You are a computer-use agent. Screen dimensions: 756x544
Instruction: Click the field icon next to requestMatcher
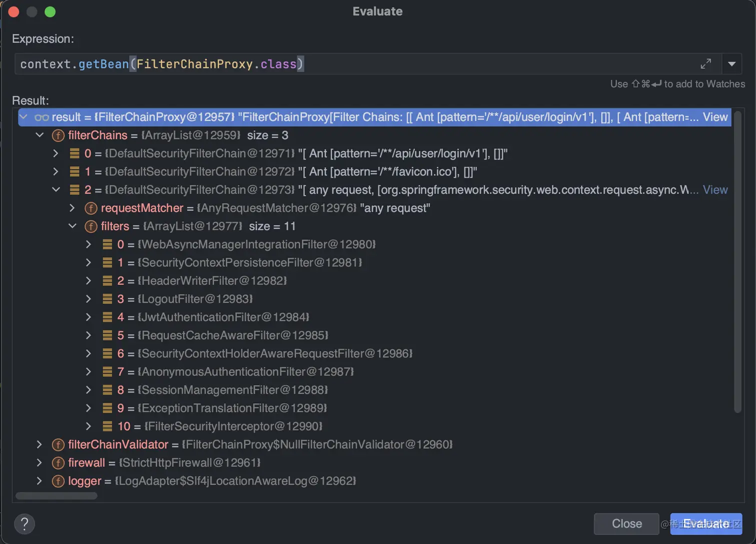(90, 208)
